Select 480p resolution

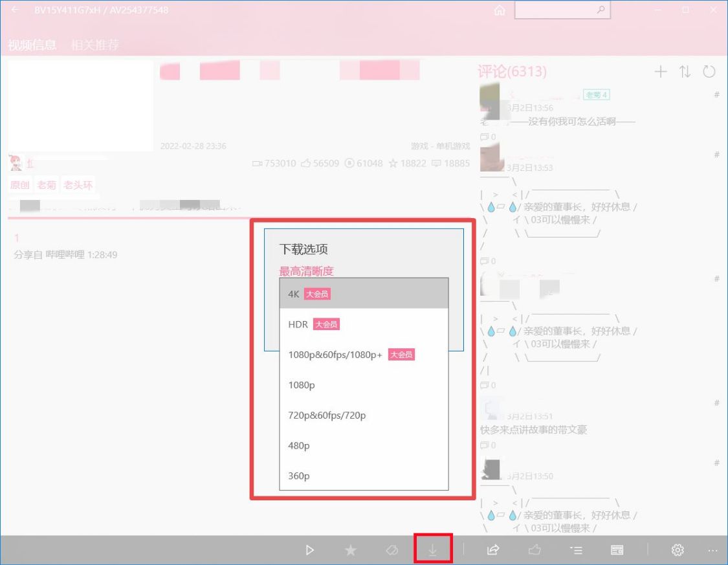click(x=364, y=445)
